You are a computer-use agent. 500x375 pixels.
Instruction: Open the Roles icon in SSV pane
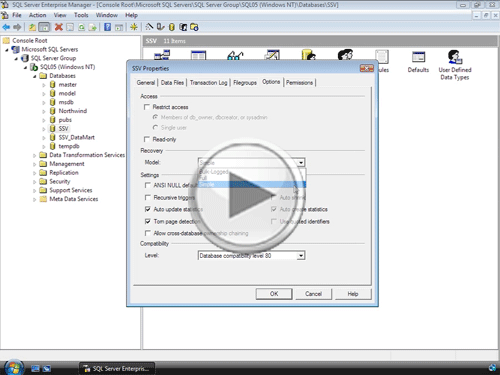point(345,55)
